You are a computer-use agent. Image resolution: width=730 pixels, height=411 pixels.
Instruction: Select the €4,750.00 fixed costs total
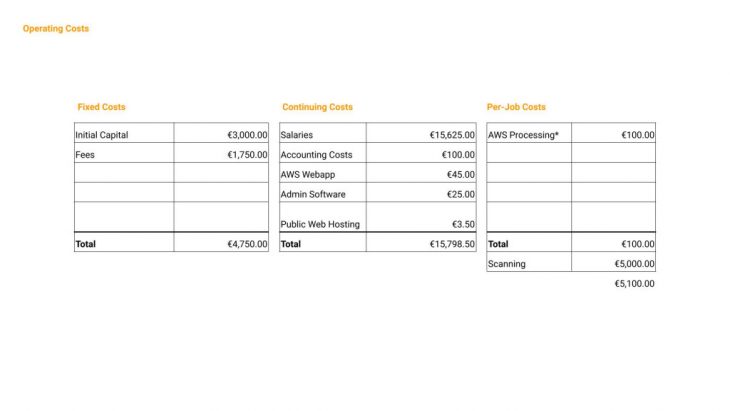click(247, 244)
